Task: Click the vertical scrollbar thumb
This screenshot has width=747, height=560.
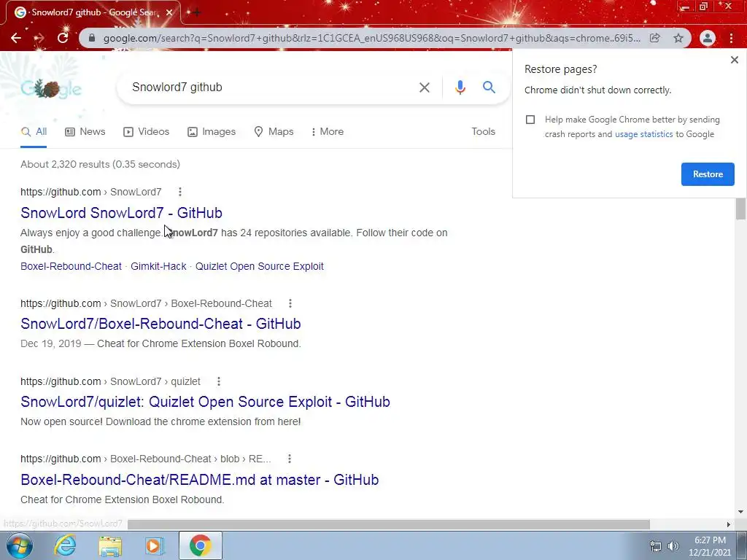Action: click(x=740, y=209)
